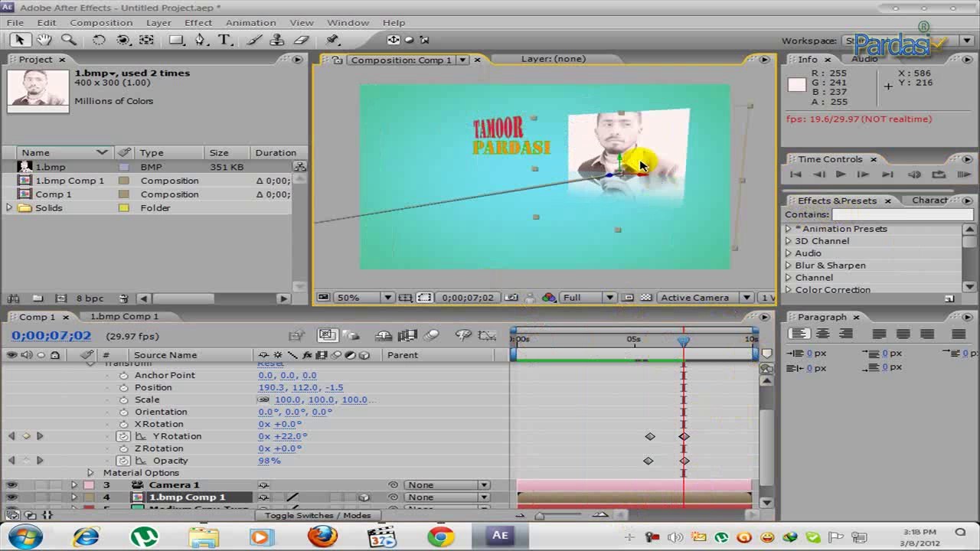Open the Composition menu
980x551 pixels.
(x=101, y=23)
